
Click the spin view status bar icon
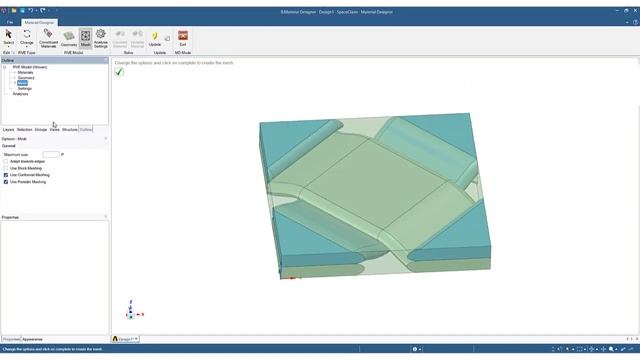point(591,349)
